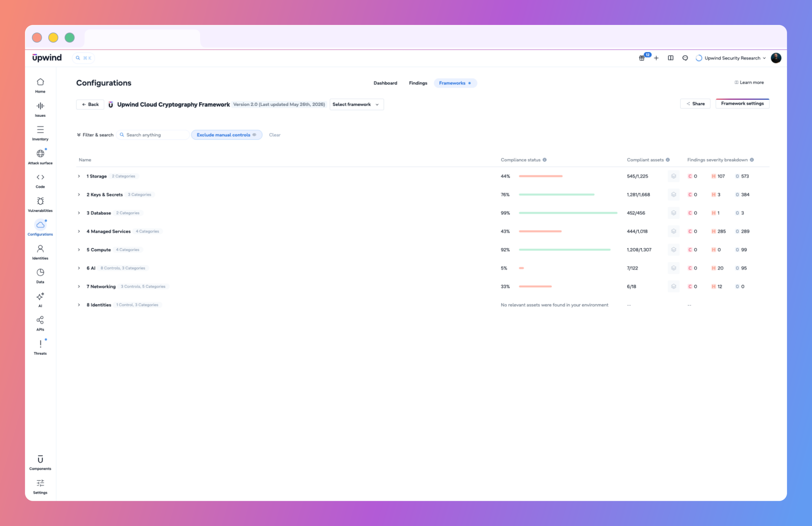Click the Search anything field
This screenshot has width=812, height=526.
153,135
